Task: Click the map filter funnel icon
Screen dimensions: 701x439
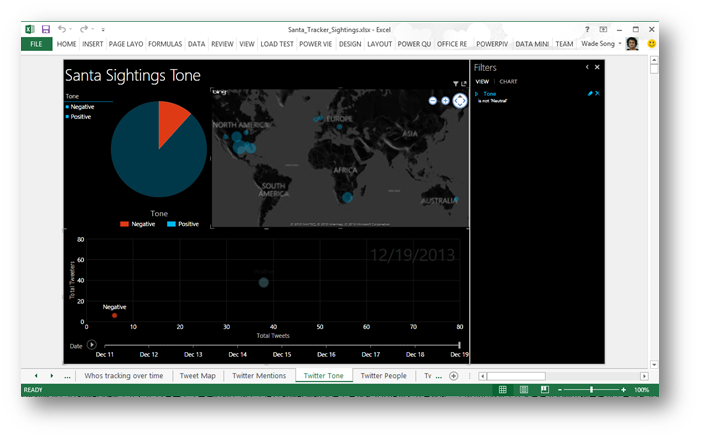Action: tap(456, 84)
